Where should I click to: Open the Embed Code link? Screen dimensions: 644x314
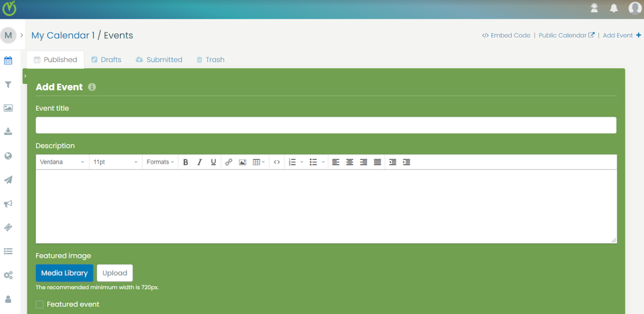[x=506, y=35]
